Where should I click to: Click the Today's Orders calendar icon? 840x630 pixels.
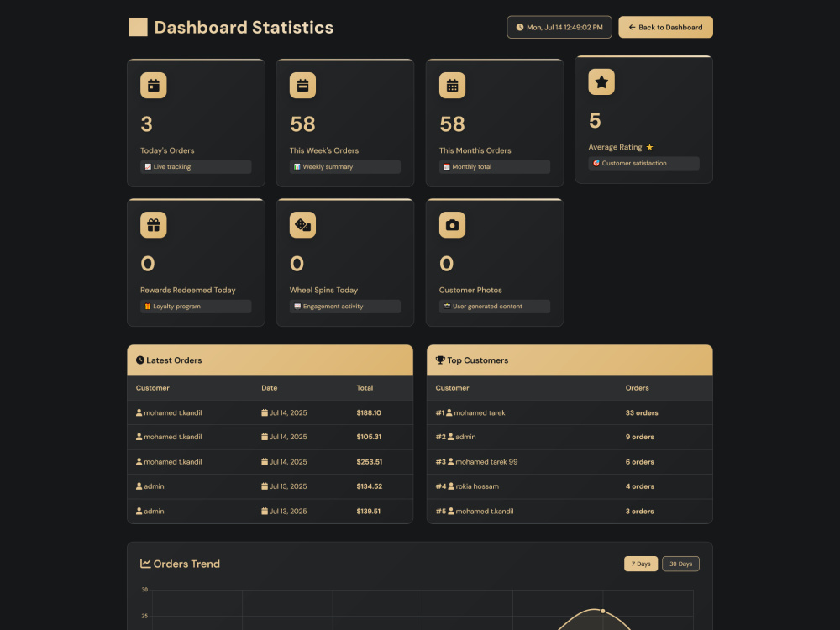click(153, 85)
